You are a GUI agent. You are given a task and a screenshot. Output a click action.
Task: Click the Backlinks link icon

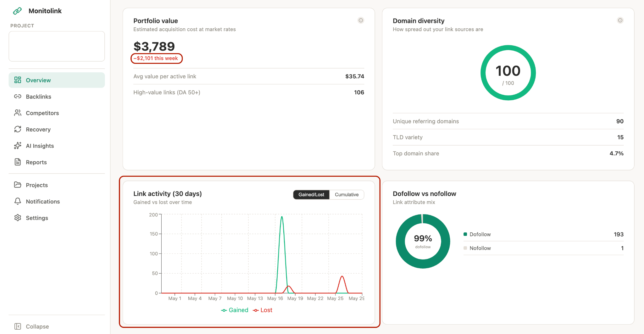(x=18, y=96)
